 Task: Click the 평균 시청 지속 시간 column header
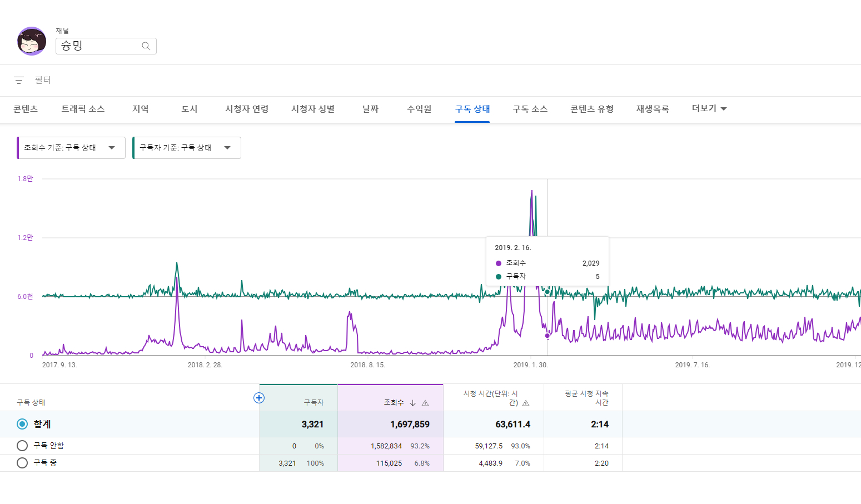[586, 398]
